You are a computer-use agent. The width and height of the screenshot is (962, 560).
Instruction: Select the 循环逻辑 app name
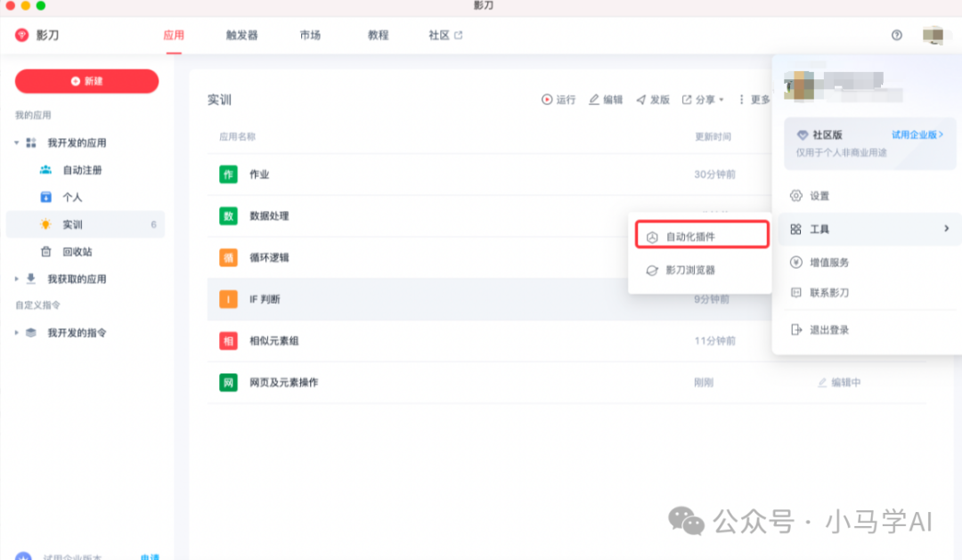[269, 257]
